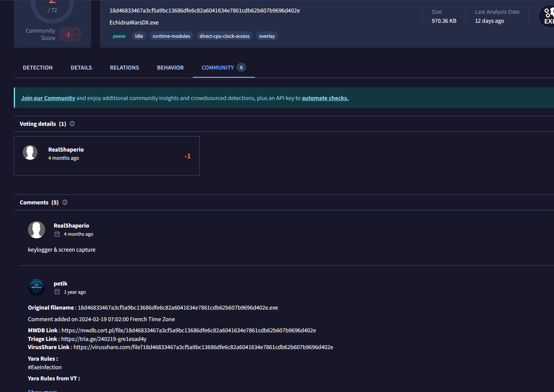The height and width of the screenshot is (392, 554).
Task: Click the info icon next to Voting details
Action: 72,124
